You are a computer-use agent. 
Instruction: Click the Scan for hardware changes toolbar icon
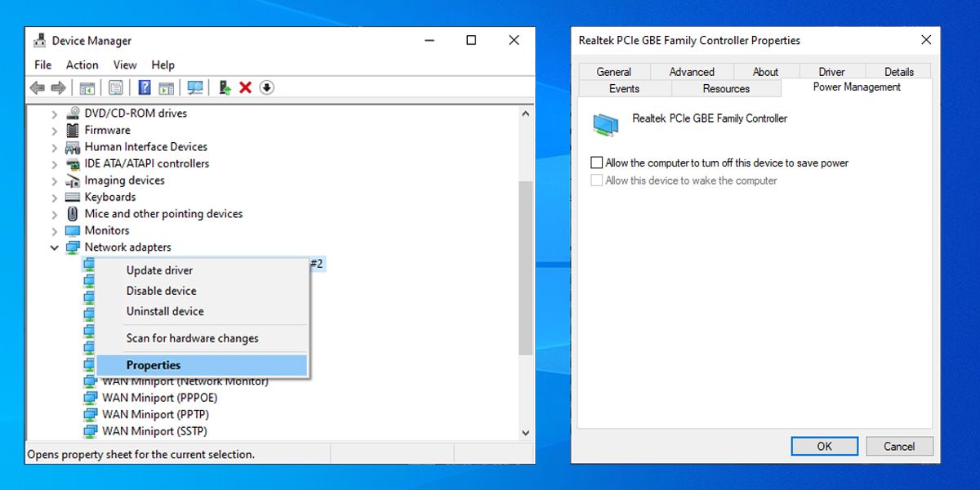[197, 87]
